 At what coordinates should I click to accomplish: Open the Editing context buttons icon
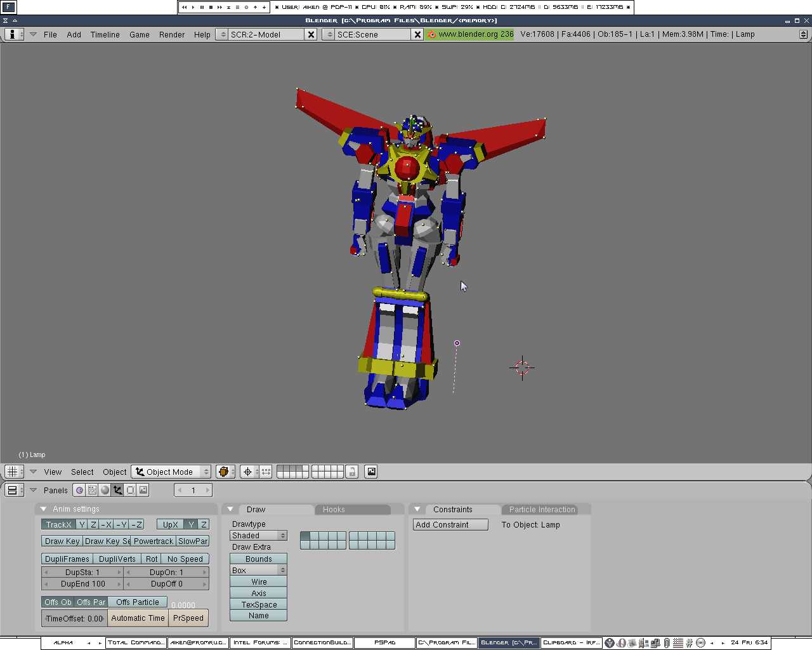coord(130,490)
